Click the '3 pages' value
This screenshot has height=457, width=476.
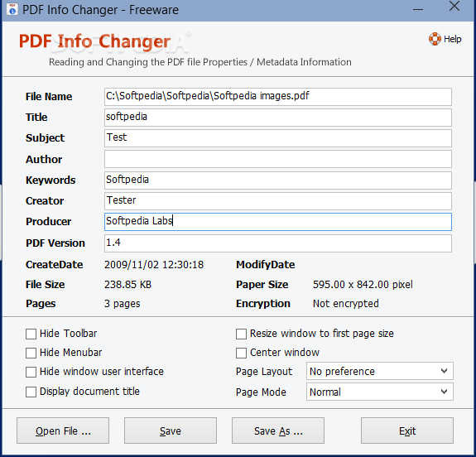pos(123,304)
